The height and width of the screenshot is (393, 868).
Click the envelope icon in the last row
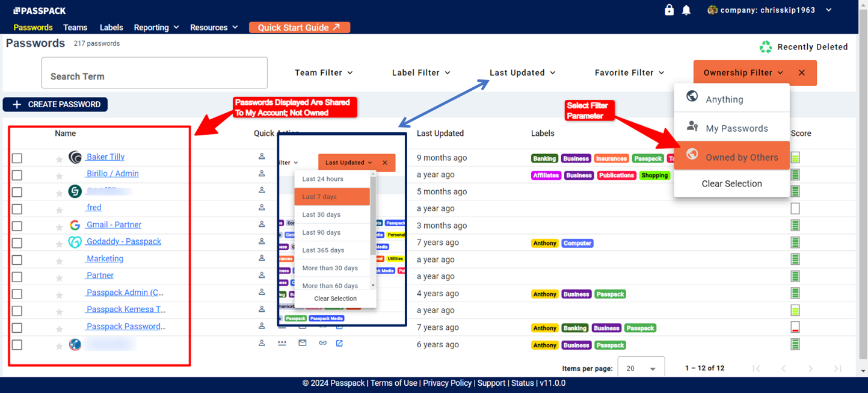[x=303, y=343]
